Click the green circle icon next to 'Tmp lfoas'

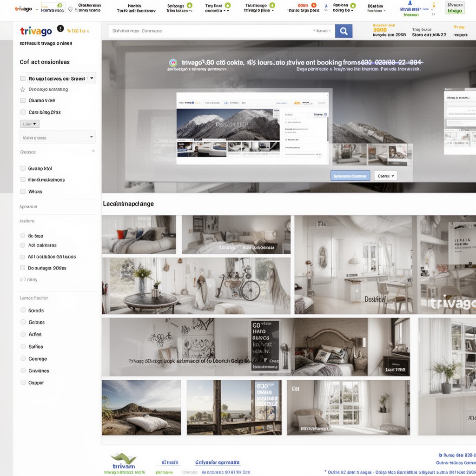click(x=228, y=5)
